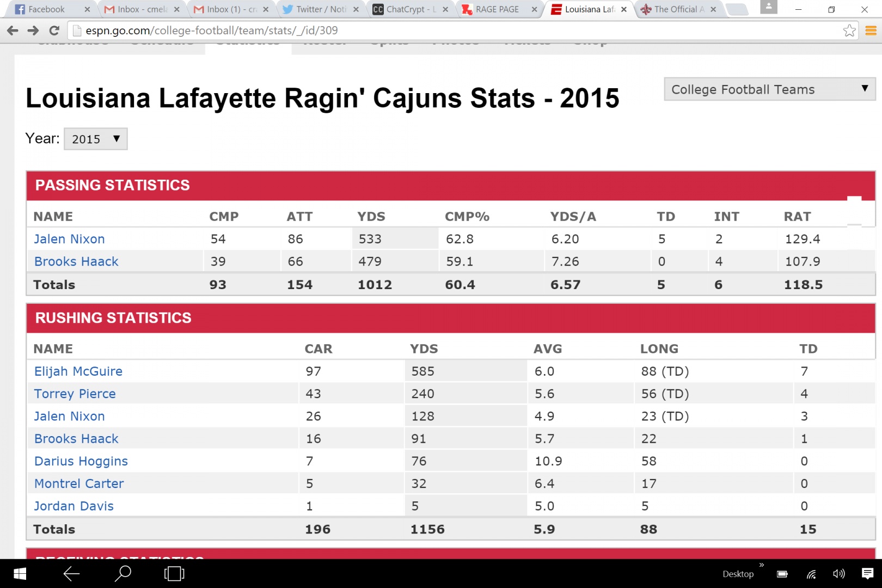Switch to the RAGE PAGE tab
This screenshot has width=882, height=588.
(497, 9)
